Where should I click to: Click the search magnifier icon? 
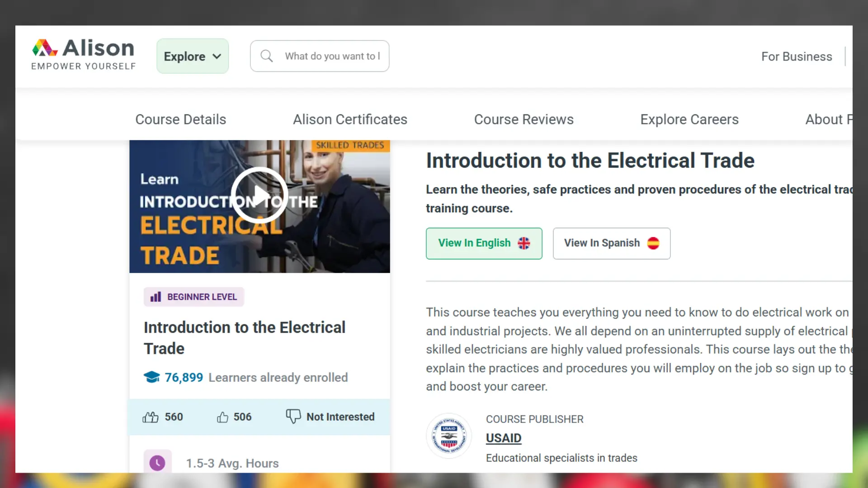pos(267,56)
